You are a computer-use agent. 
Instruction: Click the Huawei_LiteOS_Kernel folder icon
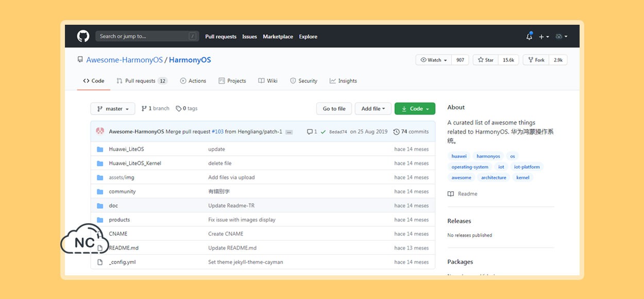pos(100,163)
